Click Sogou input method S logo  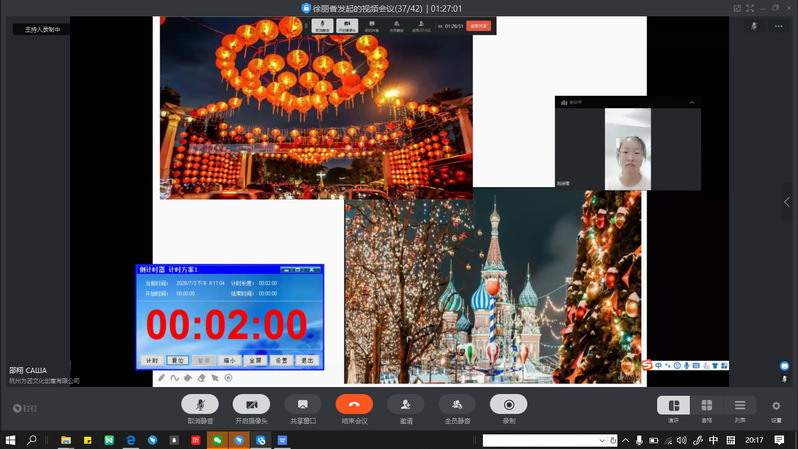pos(647,365)
